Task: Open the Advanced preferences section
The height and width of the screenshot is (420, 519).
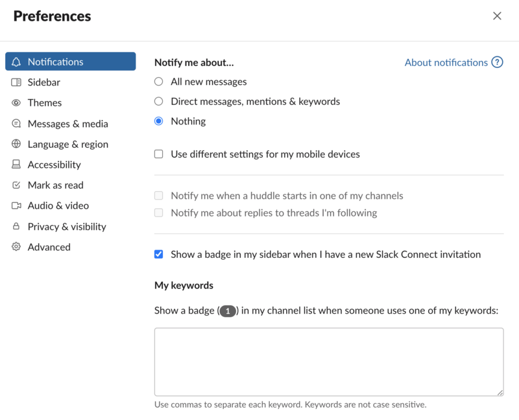Action: (49, 247)
